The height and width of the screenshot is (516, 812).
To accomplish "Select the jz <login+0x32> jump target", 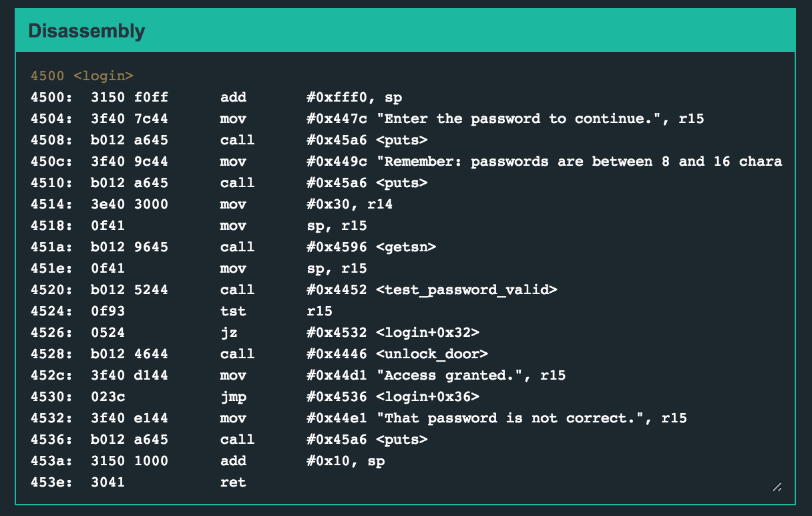I will 427,332.
